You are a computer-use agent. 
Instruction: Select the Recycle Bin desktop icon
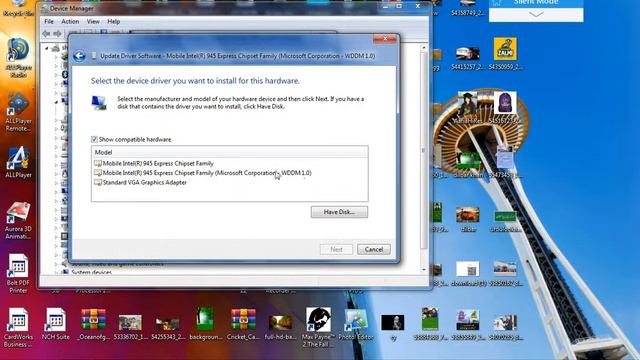tap(18, 8)
